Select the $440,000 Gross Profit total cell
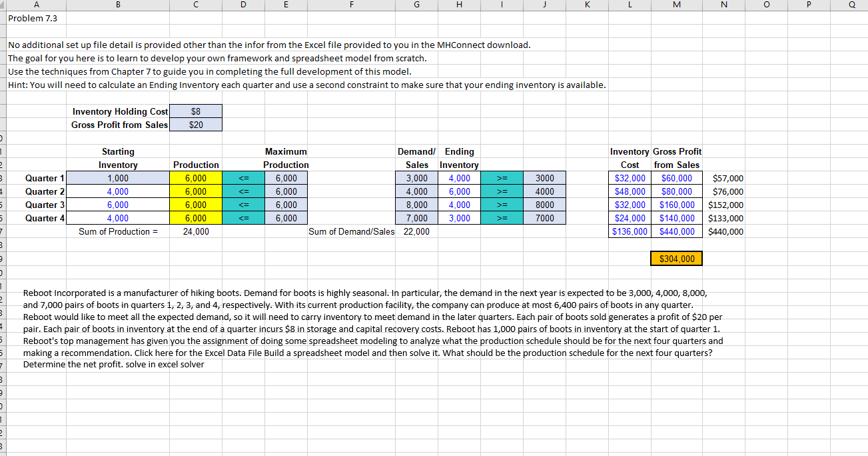 tap(675, 231)
